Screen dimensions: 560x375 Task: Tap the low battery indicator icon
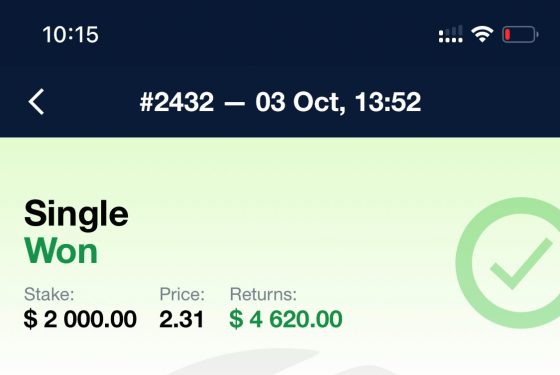tap(520, 35)
